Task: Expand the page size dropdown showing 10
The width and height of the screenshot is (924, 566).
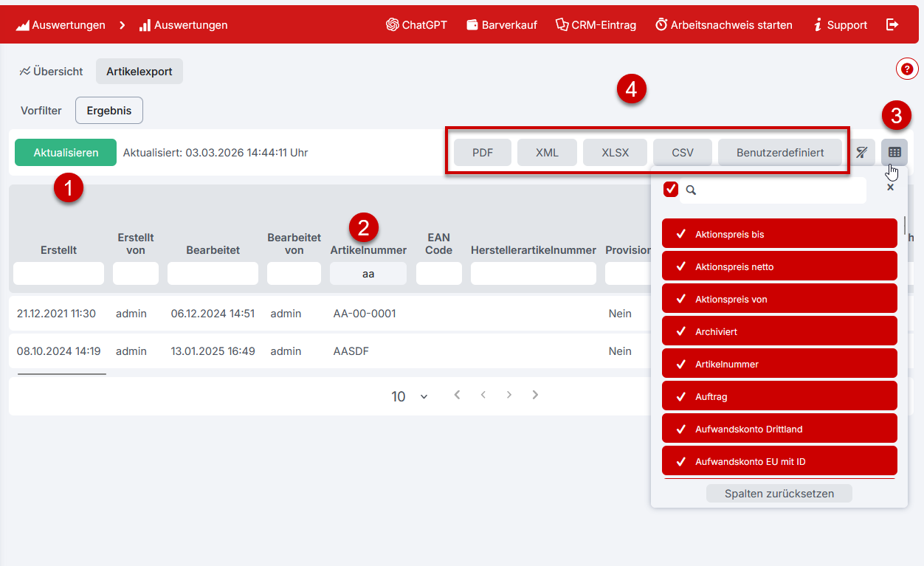Action: point(410,396)
